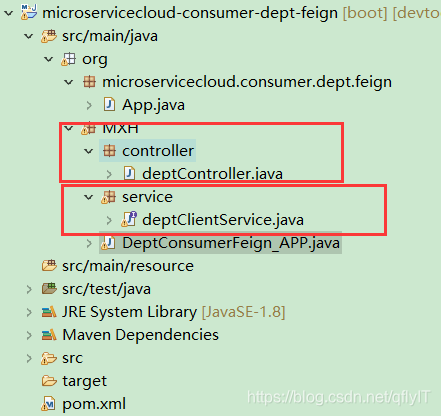Collapse the src/main/java source folder
The height and width of the screenshot is (416, 441).
29,36
